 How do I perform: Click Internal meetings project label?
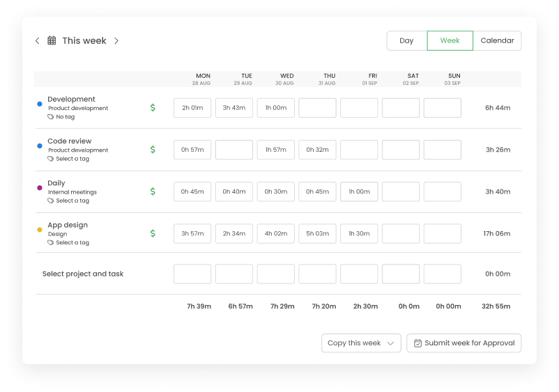click(x=72, y=192)
